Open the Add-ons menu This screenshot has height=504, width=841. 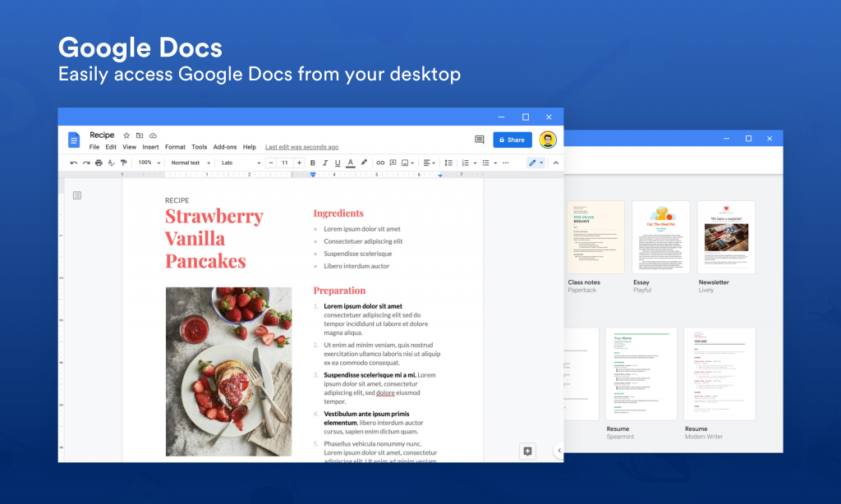coord(225,147)
